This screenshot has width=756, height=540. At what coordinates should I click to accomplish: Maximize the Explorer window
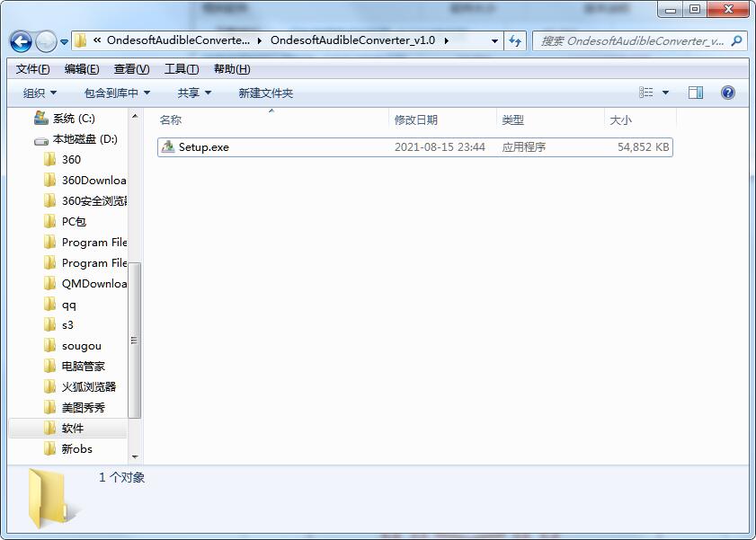tap(695, 9)
